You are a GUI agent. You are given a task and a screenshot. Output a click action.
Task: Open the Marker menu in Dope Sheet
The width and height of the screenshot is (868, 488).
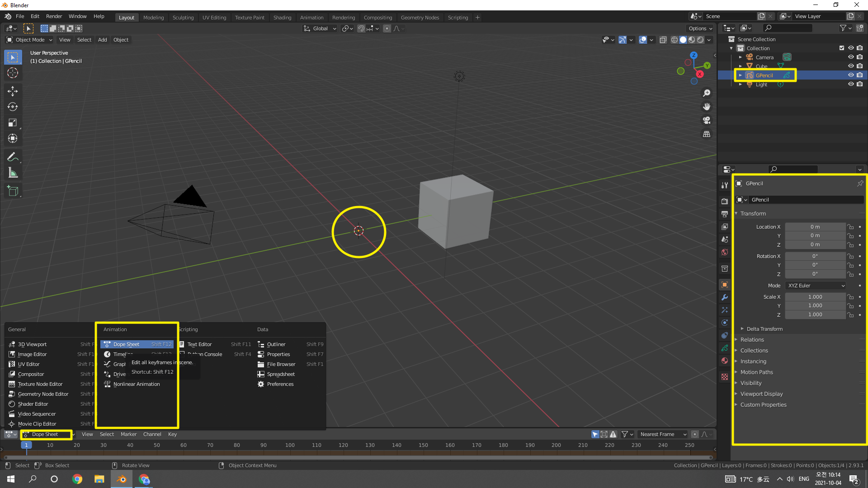[x=128, y=434]
